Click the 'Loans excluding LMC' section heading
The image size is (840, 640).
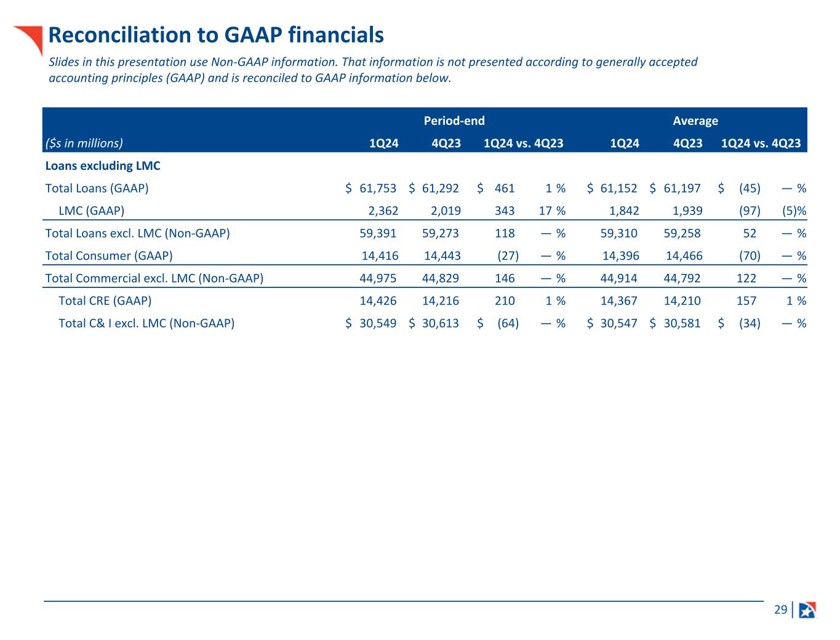(x=103, y=166)
